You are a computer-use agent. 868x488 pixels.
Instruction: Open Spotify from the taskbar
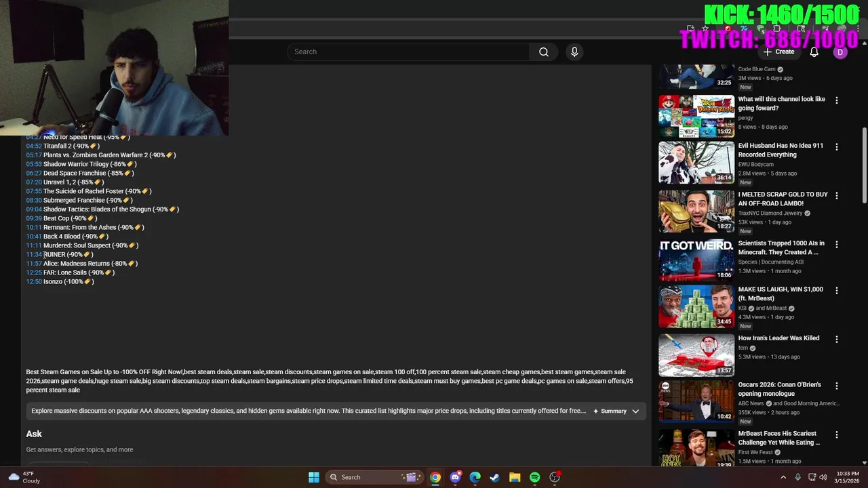pyautogui.click(x=534, y=477)
